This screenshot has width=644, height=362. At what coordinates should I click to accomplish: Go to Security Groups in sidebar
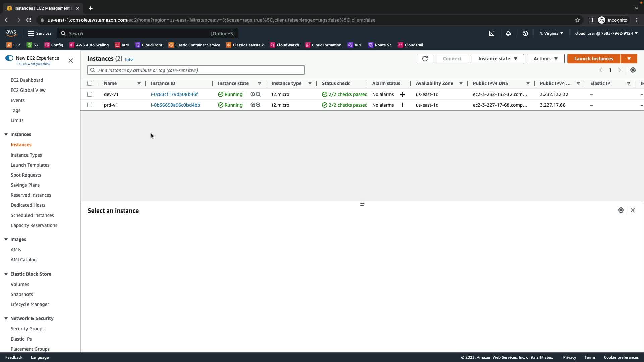pyautogui.click(x=28, y=329)
